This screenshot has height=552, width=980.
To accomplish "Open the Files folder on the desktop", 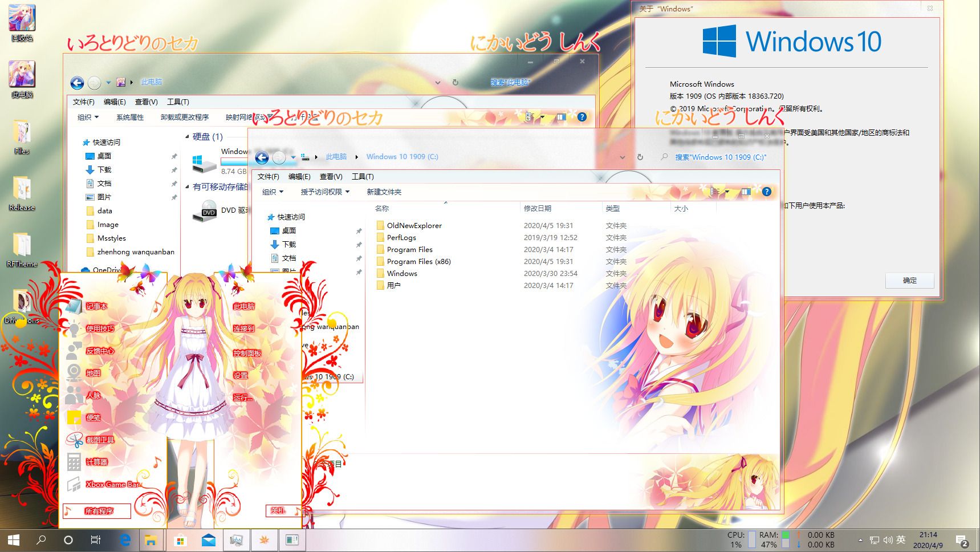I will 22,137.
